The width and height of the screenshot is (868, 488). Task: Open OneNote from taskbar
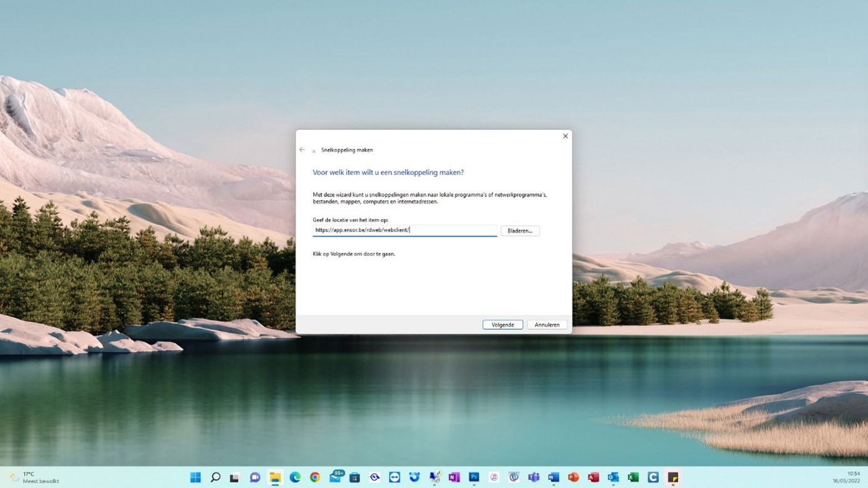coord(454,477)
